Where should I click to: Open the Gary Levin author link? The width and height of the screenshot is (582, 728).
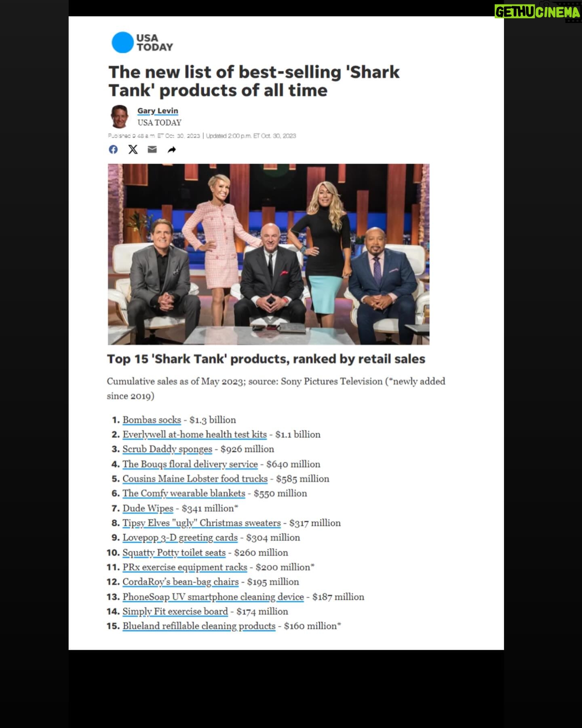pyautogui.click(x=158, y=111)
